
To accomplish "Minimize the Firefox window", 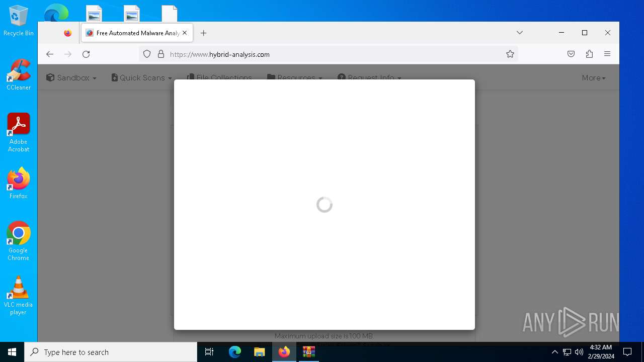I will point(561,33).
